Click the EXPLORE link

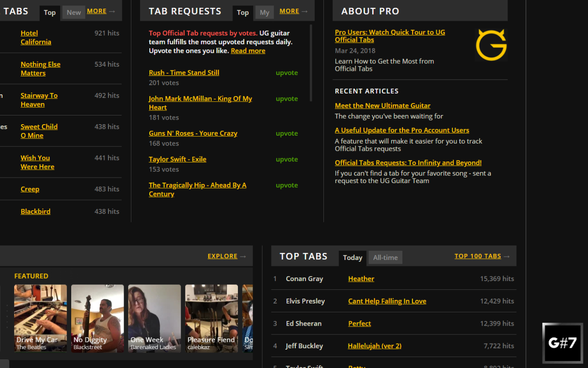pos(222,256)
